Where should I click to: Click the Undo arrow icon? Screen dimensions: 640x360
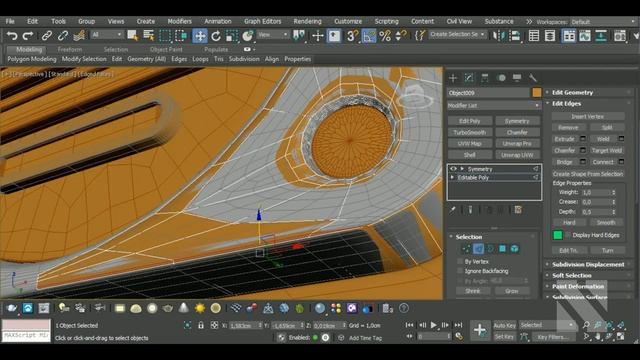click(12, 36)
